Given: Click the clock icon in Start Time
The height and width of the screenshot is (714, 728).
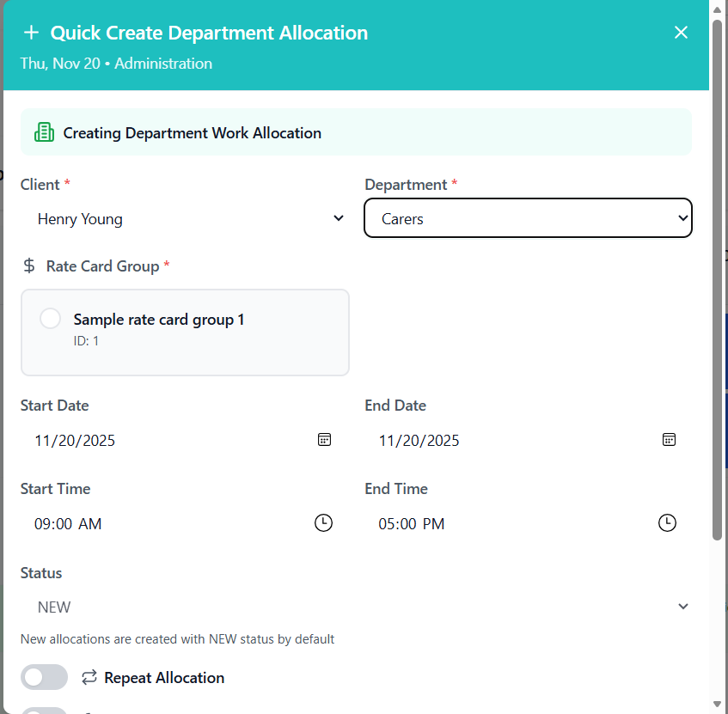Looking at the screenshot, I should [323, 523].
